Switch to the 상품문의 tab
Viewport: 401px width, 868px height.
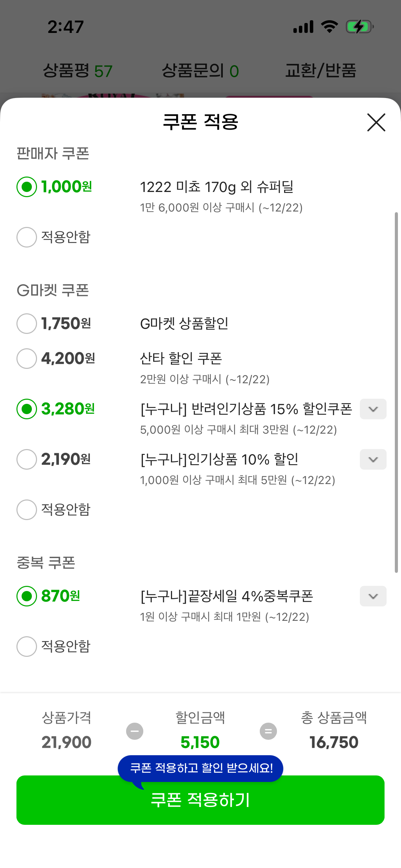coord(200,71)
